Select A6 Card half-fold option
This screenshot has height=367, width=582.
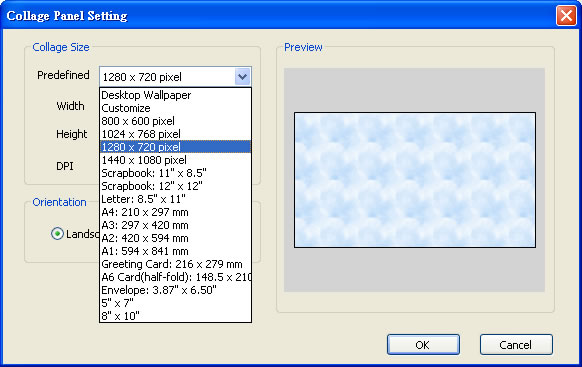point(175,277)
